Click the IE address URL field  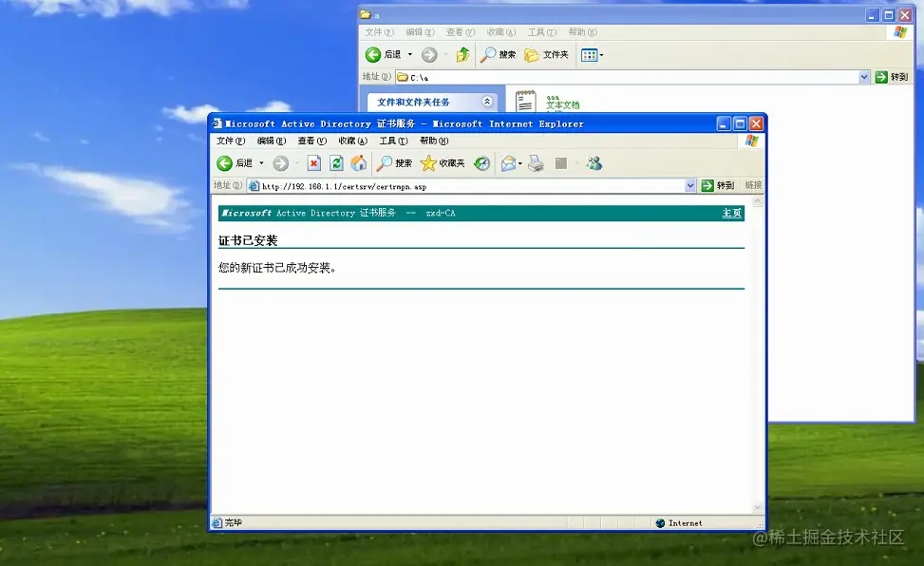pos(473,186)
